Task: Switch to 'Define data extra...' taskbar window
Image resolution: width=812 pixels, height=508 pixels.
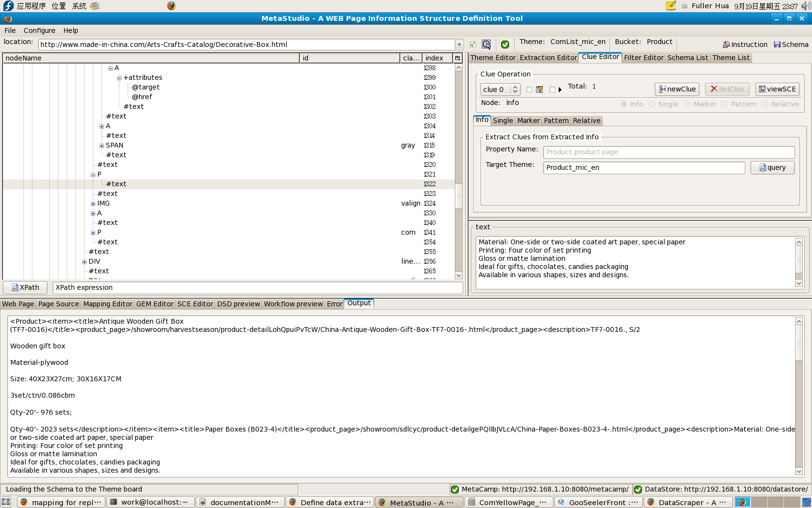Action: click(x=330, y=502)
